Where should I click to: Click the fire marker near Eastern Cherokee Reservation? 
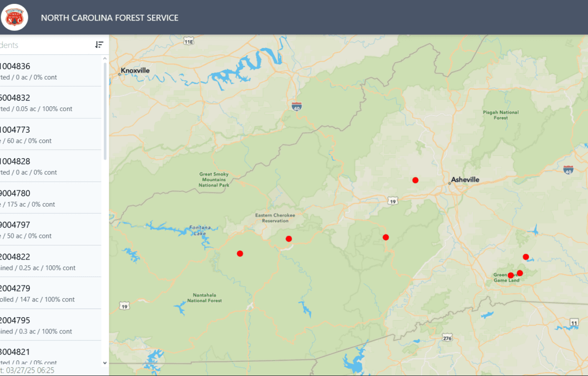[x=289, y=238]
